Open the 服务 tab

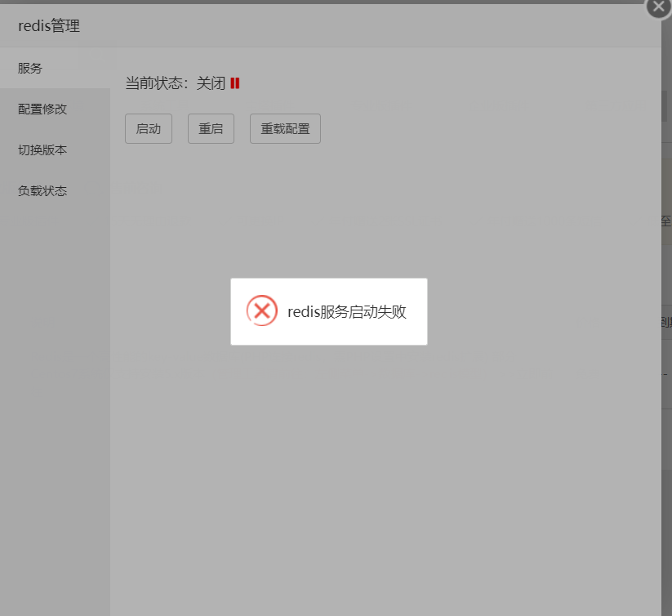click(x=55, y=68)
